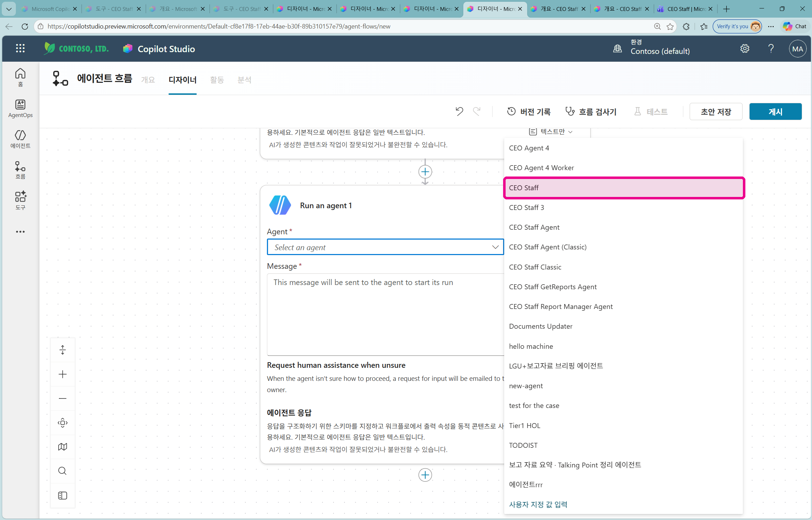Choose hello machine agent option
Viewport: 812px width, 520px height.
click(623, 346)
